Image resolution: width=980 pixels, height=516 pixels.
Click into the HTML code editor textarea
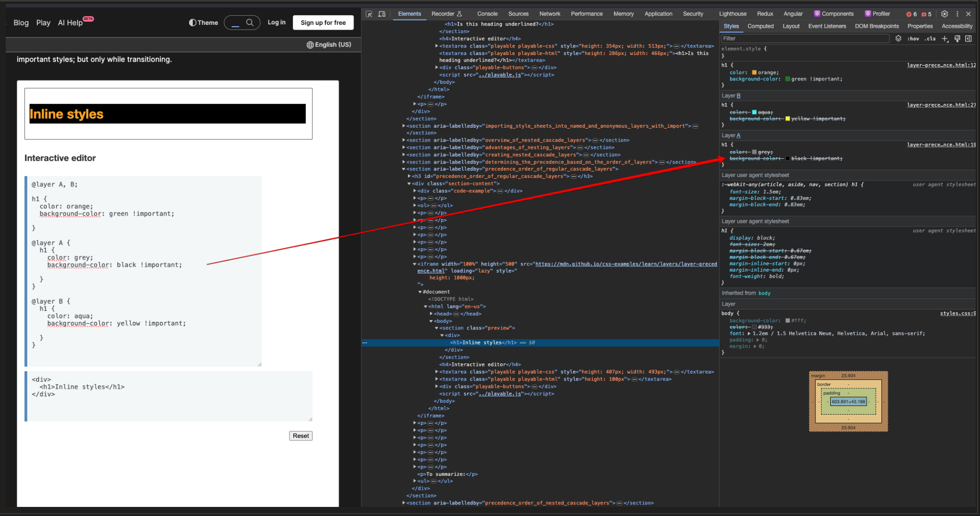[168, 396]
